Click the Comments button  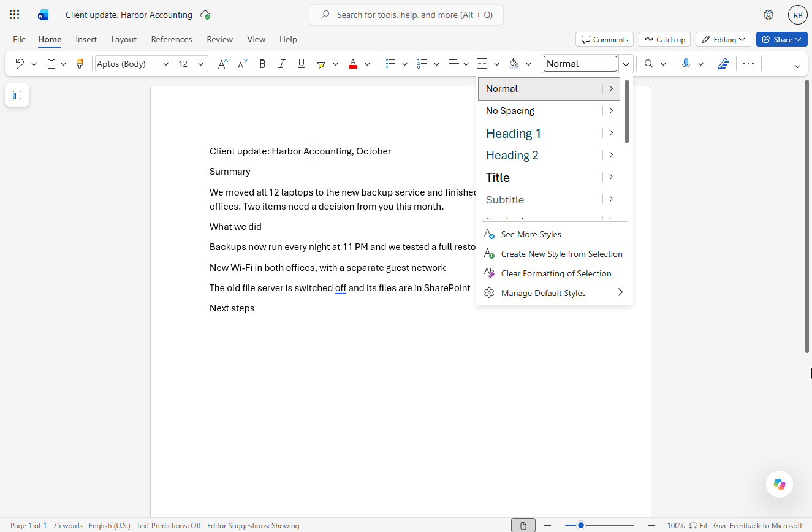tap(605, 39)
